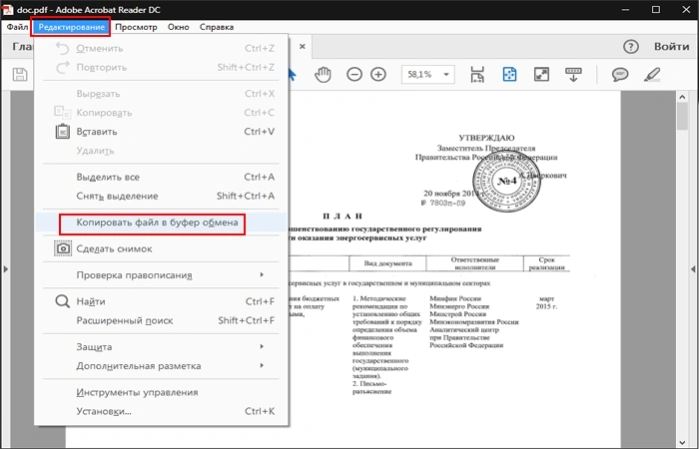699x449 pixels.
Task: Click the zoom in plus icon
Action: point(378,74)
